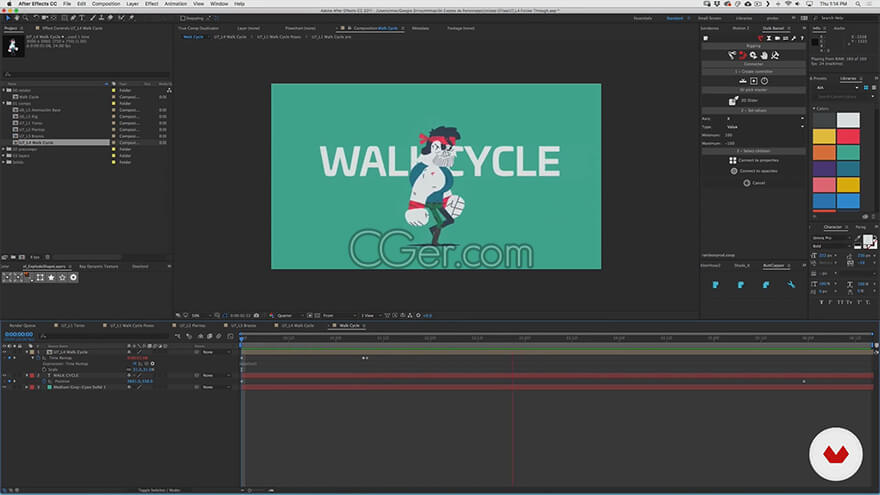The width and height of the screenshot is (880, 495).
Task: Click blue wrench icon in script panel
Action: pos(791,285)
